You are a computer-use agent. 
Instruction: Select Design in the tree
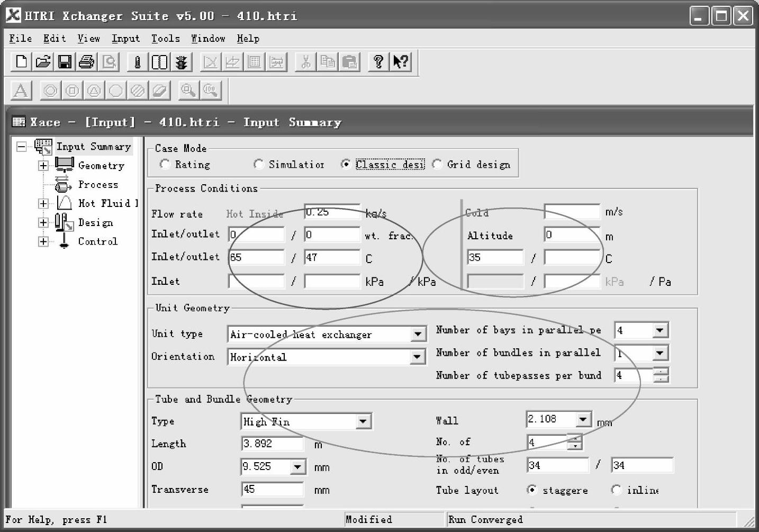click(x=95, y=222)
